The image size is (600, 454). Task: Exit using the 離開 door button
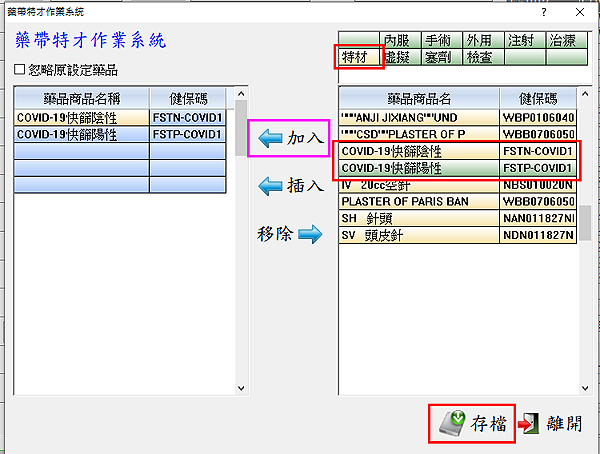click(x=551, y=424)
